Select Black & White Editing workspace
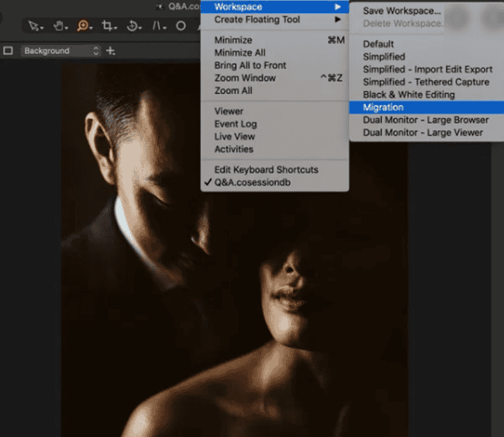This screenshot has height=437, width=504. [x=426, y=95]
